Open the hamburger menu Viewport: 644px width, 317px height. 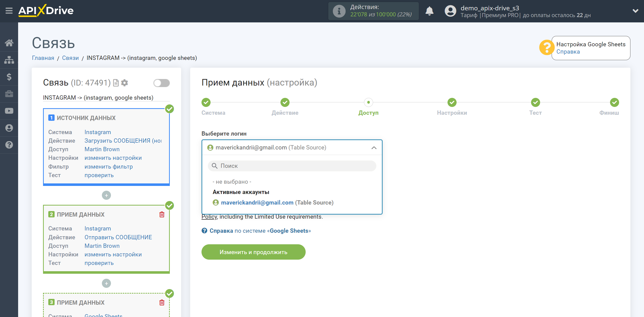(x=9, y=11)
